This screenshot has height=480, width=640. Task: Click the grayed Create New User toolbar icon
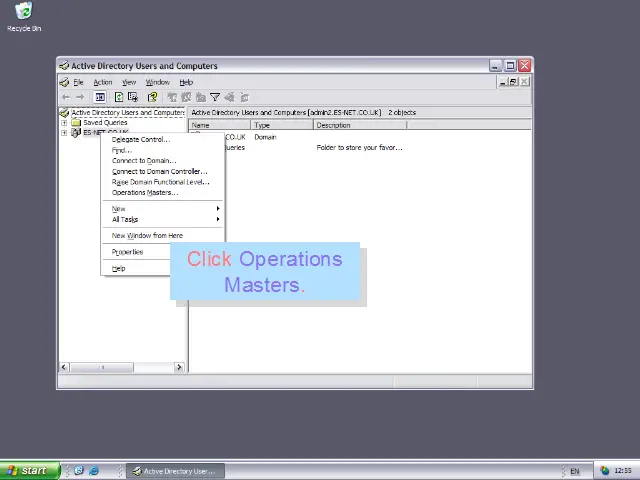(x=172, y=97)
